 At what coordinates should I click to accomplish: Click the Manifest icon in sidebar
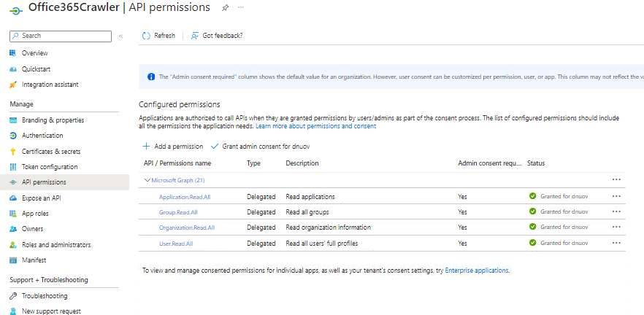pos(13,260)
